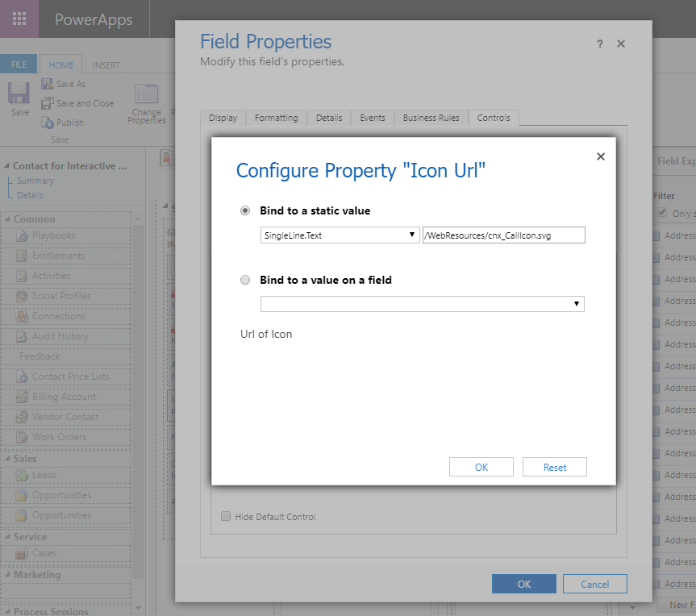Image resolution: width=696 pixels, height=616 pixels.
Task: Close the Configure Property dialog
Action: [601, 156]
